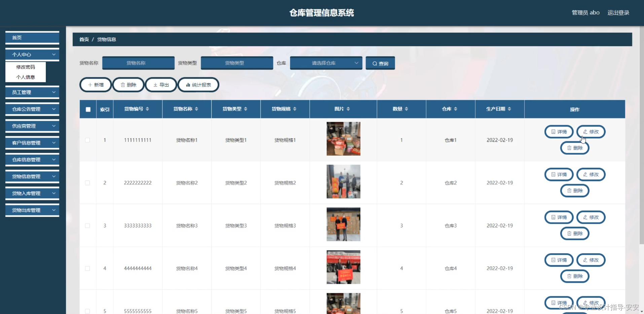This screenshot has height=314, width=644.
Task: Expand the 仓库公告管理 sidebar menu
Action: [x=32, y=109]
